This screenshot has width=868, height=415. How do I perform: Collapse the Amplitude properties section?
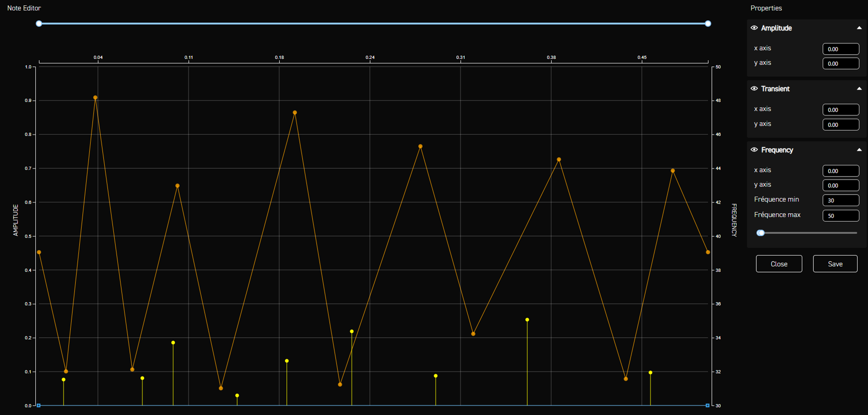click(859, 28)
